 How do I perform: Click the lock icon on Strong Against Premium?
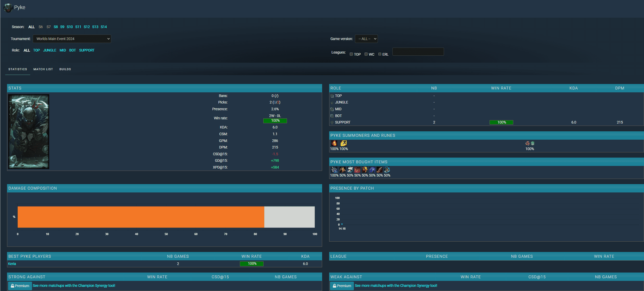pos(12,286)
